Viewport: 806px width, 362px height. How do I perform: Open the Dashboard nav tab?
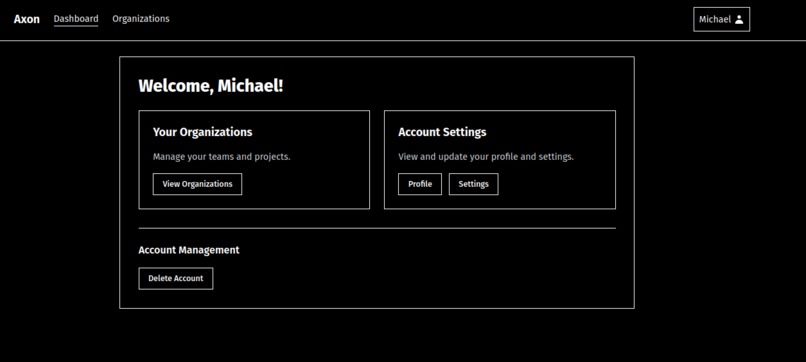(x=76, y=19)
